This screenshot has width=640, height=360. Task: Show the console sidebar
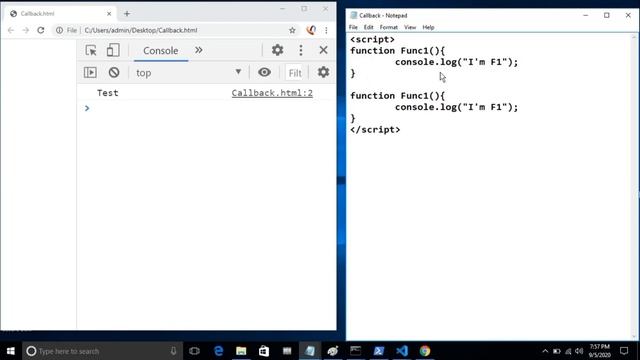[90, 73]
